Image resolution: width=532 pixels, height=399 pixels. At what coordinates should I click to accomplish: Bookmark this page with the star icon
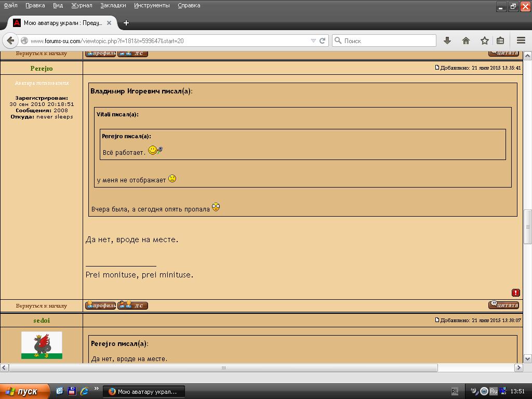[x=484, y=41]
